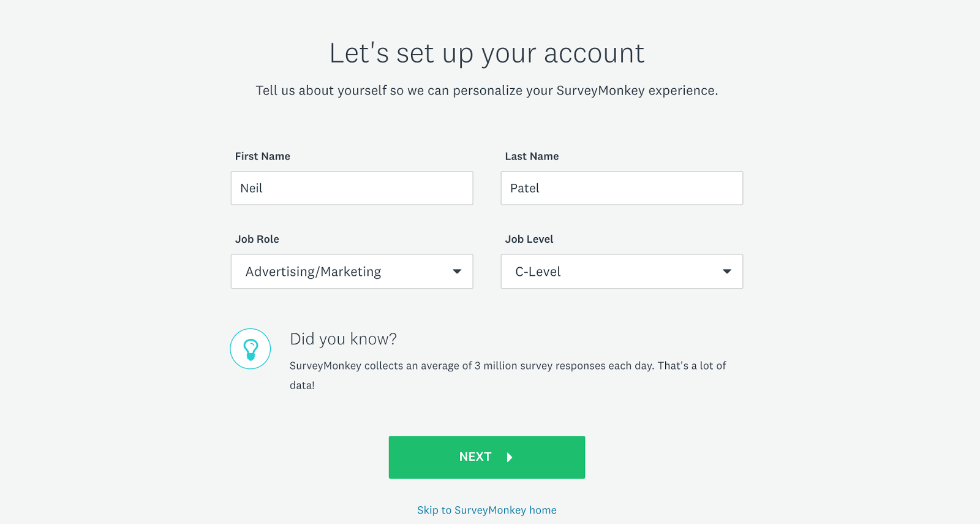The height and width of the screenshot is (524, 980).
Task: Click the Job Role dropdown arrow
Action: (457, 271)
